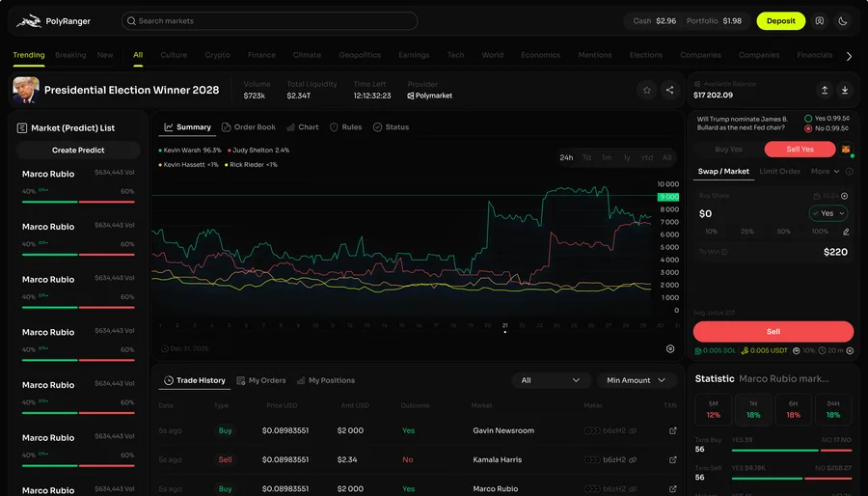The width and height of the screenshot is (868, 496).
Task: Select the 24h chart range
Action: pyautogui.click(x=566, y=157)
